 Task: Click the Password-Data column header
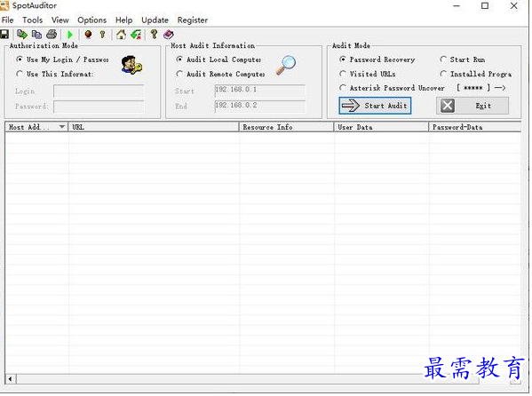[475, 127]
